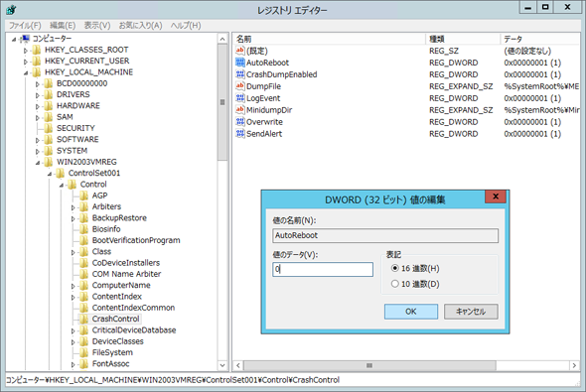Click the MinidumpDir string value icon
The width and height of the screenshot is (586, 392).
coord(240,110)
